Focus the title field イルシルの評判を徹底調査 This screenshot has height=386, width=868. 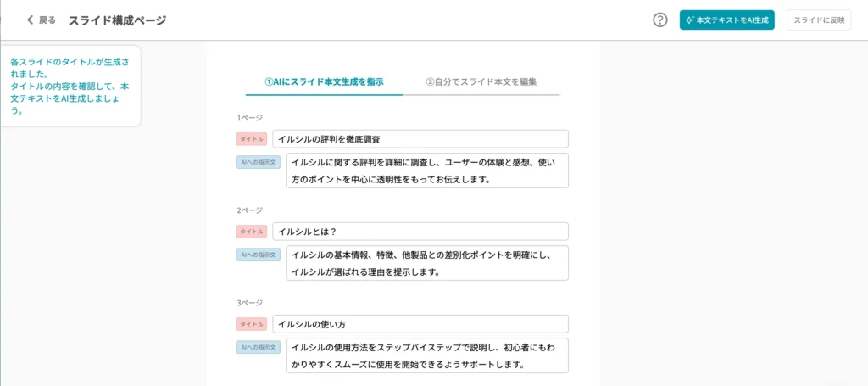pos(420,139)
